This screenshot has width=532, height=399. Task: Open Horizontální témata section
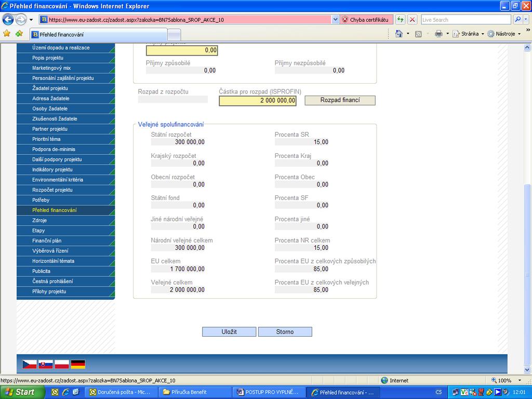(x=65, y=262)
